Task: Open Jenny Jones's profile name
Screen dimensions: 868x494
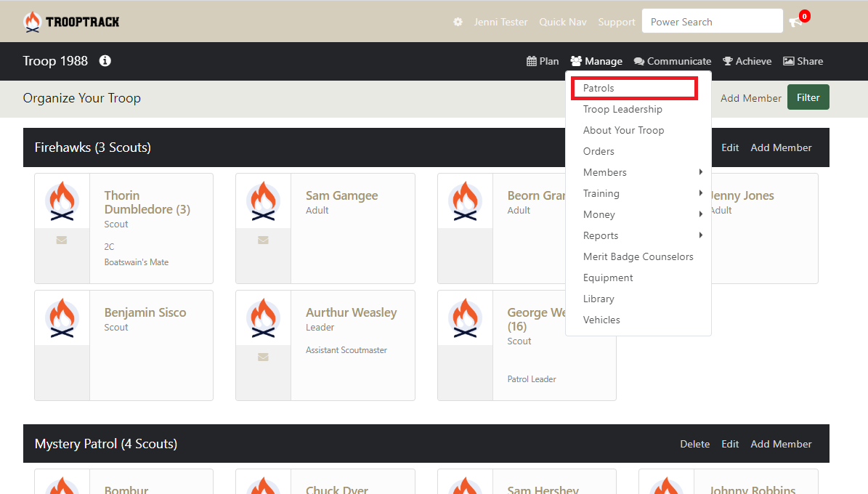Action: tap(742, 195)
